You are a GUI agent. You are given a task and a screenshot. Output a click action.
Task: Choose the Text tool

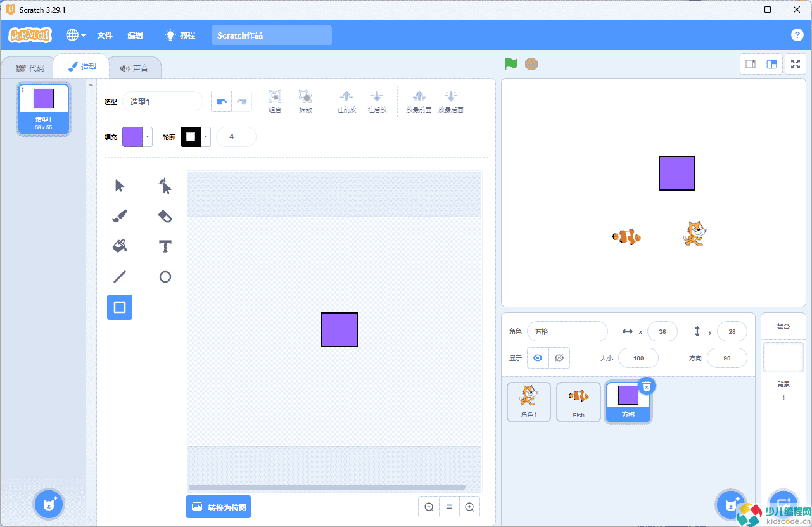[x=165, y=246]
